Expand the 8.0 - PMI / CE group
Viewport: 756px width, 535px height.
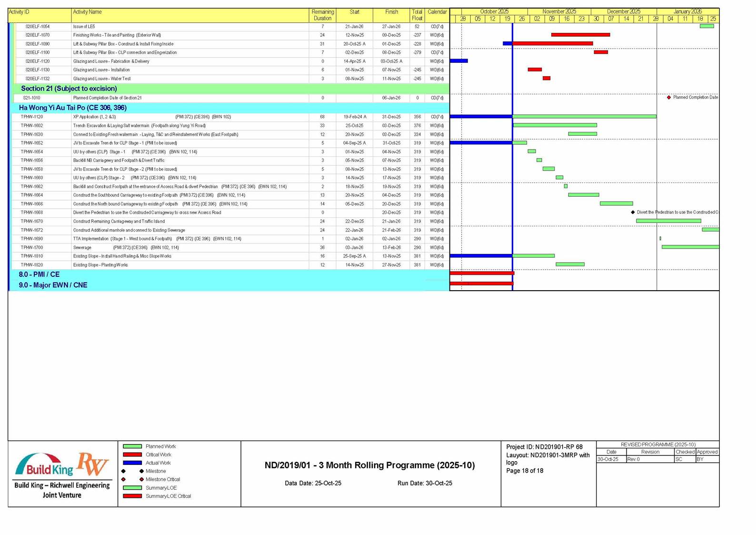(x=39, y=274)
